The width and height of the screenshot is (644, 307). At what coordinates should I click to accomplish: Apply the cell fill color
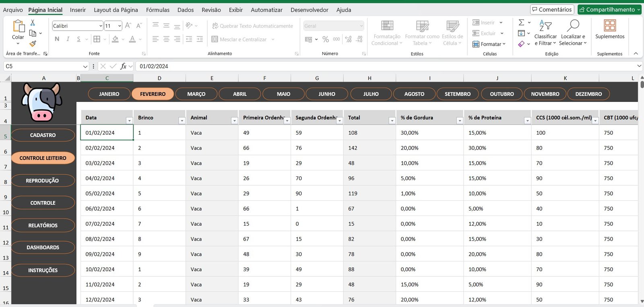pos(116,39)
